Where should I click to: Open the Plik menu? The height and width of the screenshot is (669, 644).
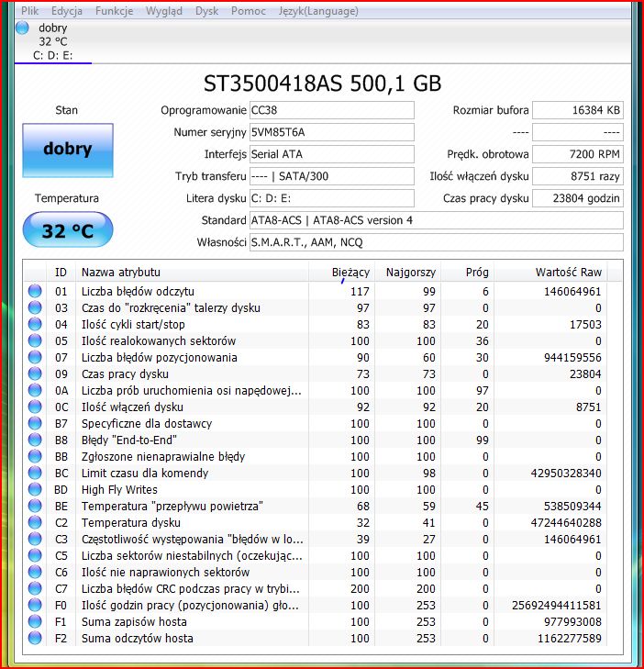29,11
